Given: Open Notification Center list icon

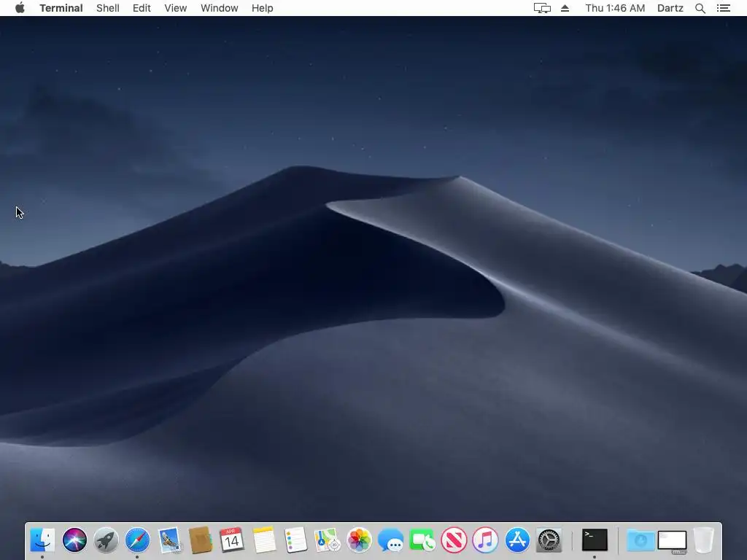Looking at the screenshot, I should (724, 8).
